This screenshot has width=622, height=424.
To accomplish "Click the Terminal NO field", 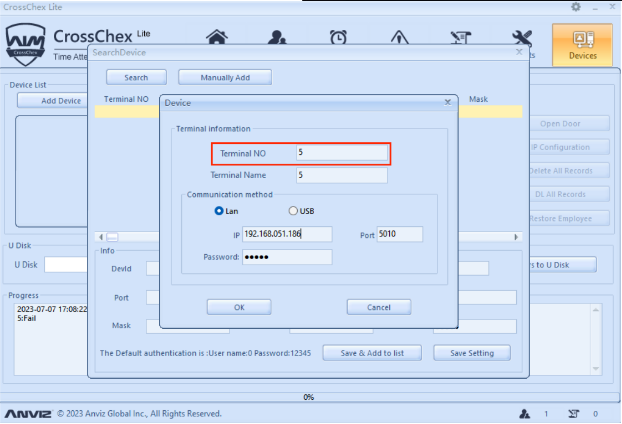I will point(342,153).
